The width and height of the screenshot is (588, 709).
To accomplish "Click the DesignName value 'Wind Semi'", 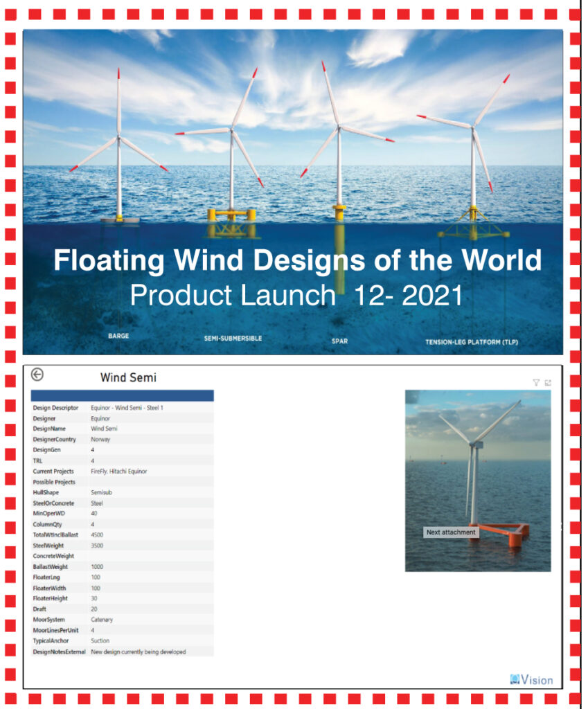I will pos(104,429).
